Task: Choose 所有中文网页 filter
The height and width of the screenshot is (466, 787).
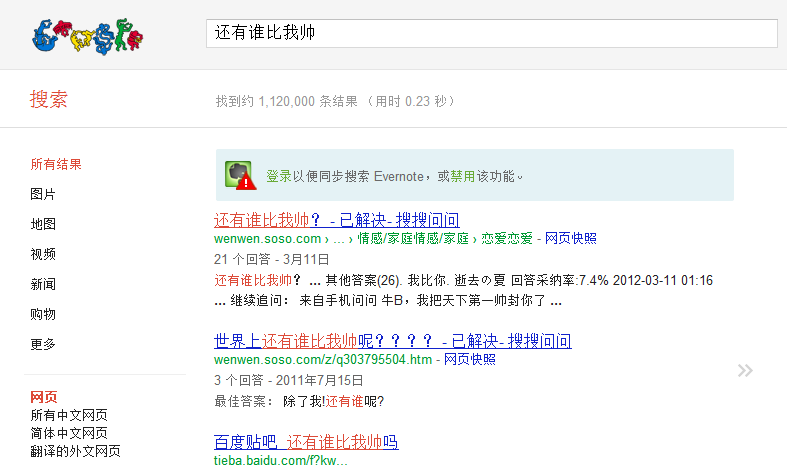Action: point(69,415)
